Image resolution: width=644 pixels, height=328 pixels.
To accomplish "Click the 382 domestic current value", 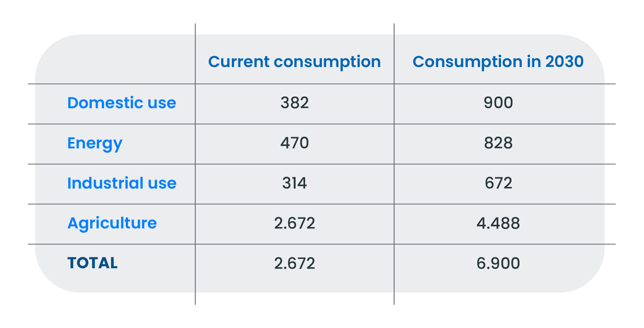I will (295, 103).
